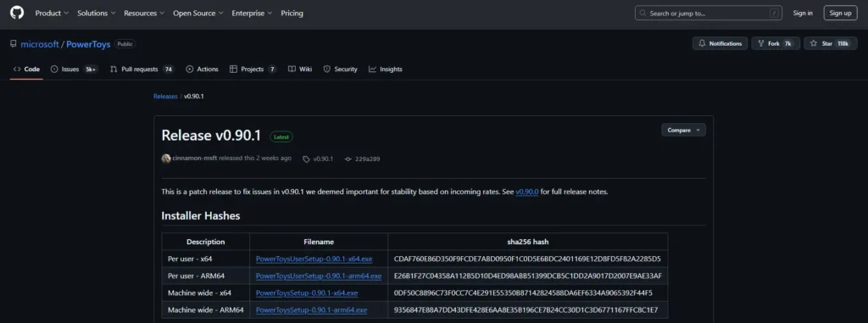Viewport: 868px width, 323px height.
Task: Expand the Product menu
Action: [x=52, y=14]
